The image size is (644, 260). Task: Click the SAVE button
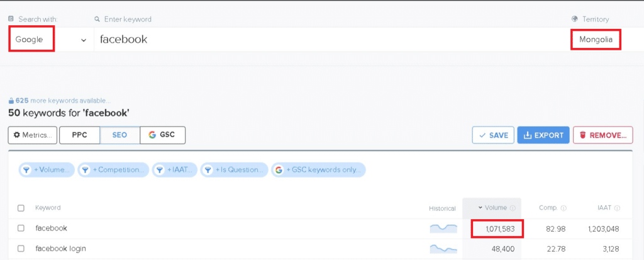click(x=493, y=135)
